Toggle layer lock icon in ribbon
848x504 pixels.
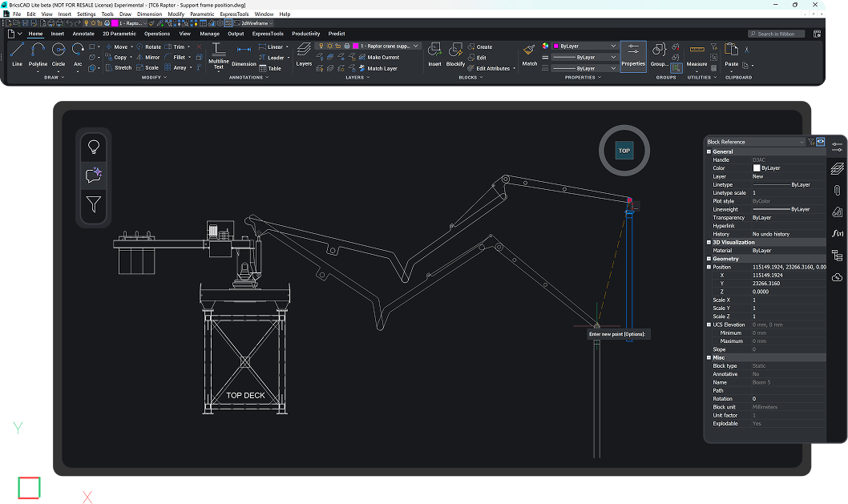click(x=338, y=46)
